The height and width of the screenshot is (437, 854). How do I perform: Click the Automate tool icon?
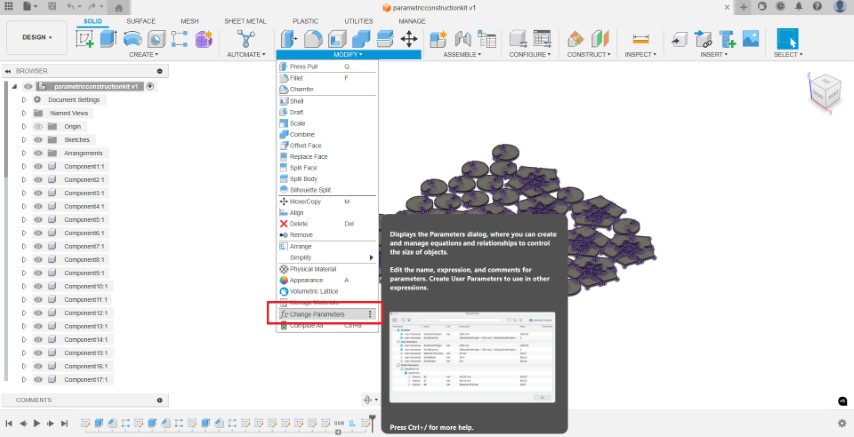pyautogui.click(x=246, y=39)
